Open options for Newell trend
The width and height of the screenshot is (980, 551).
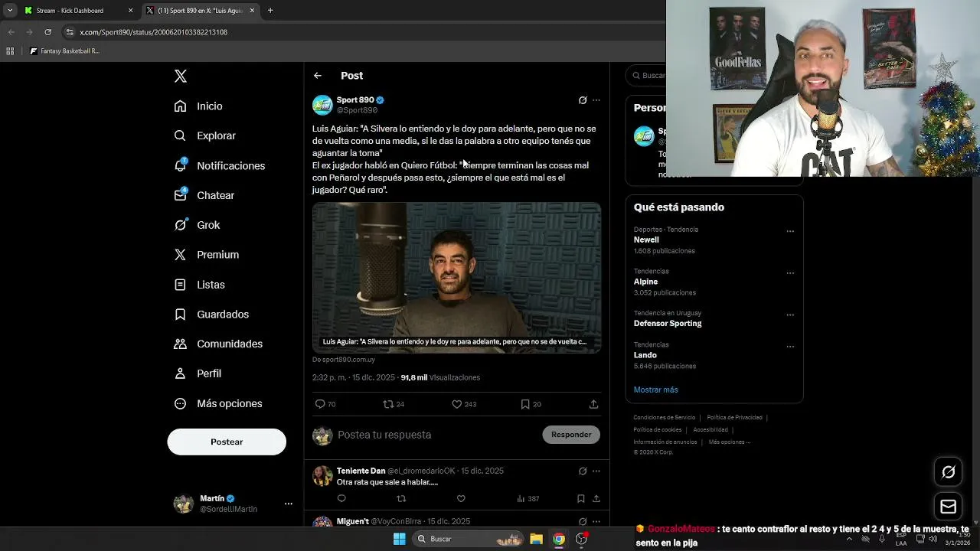click(x=790, y=231)
